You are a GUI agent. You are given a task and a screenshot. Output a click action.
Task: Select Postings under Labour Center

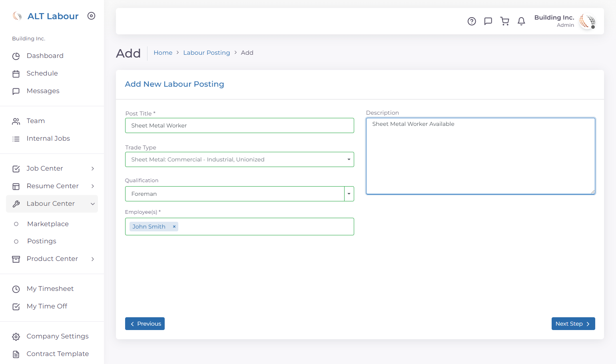point(42,241)
